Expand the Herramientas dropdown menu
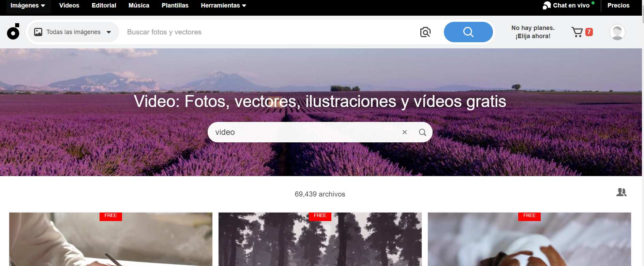 click(223, 5)
